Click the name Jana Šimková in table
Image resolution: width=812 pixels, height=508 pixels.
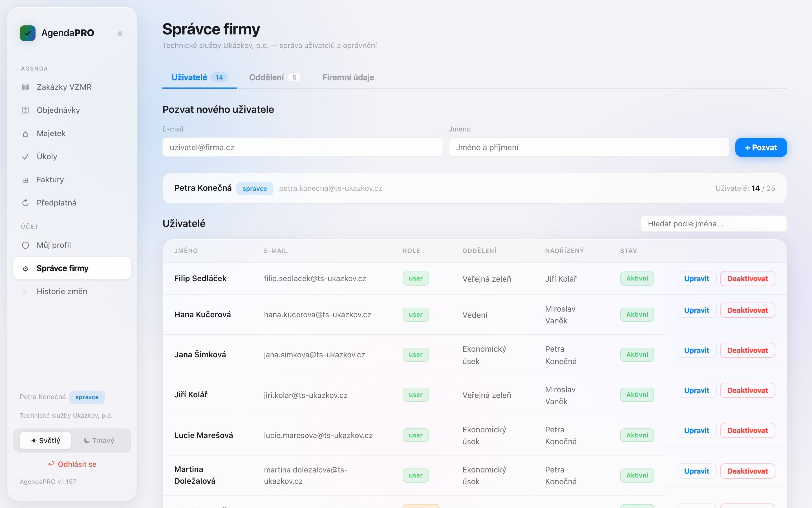(x=200, y=354)
